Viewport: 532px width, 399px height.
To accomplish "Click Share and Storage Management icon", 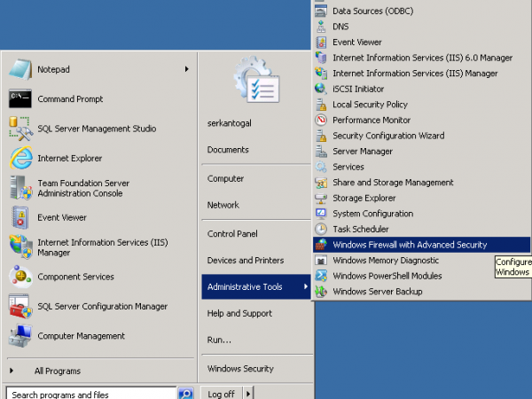I will point(321,183).
